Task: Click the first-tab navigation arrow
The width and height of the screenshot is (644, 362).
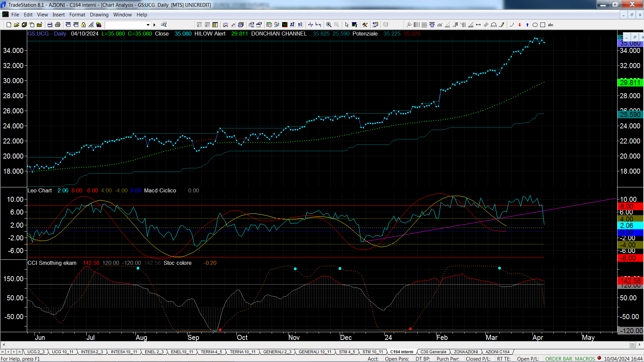Action: [3, 352]
